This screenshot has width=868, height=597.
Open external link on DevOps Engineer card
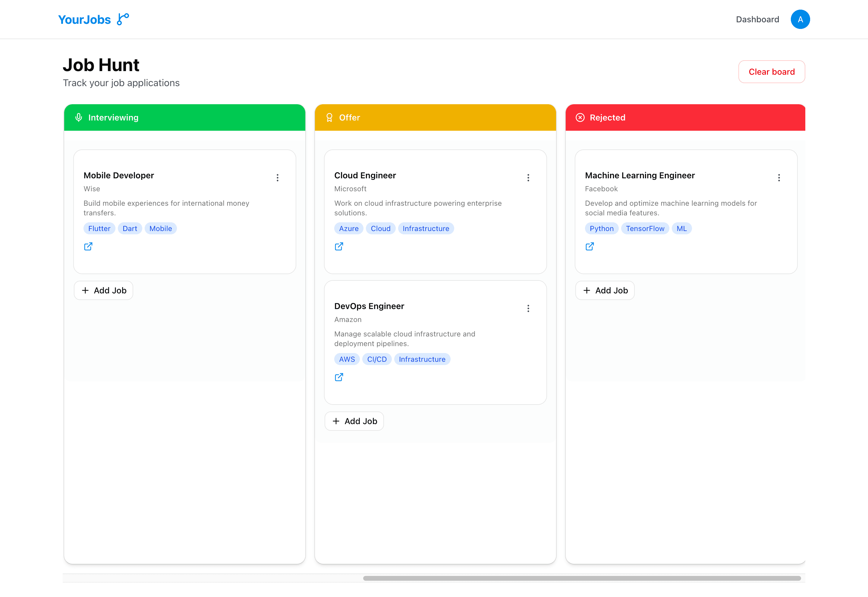click(x=339, y=377)
